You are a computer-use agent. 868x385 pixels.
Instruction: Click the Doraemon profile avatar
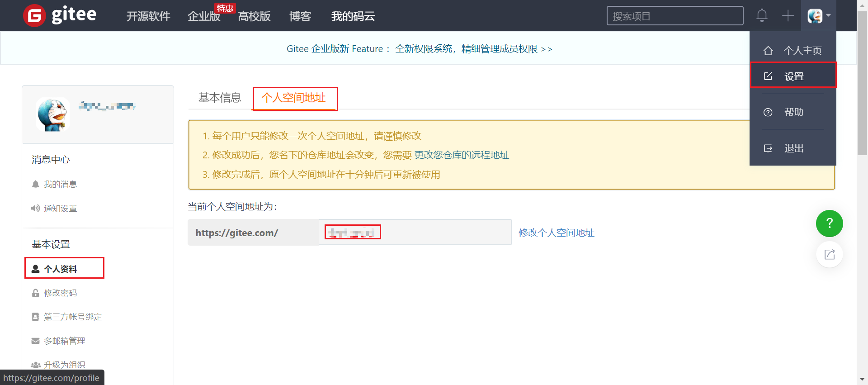(x=53, y=114)
